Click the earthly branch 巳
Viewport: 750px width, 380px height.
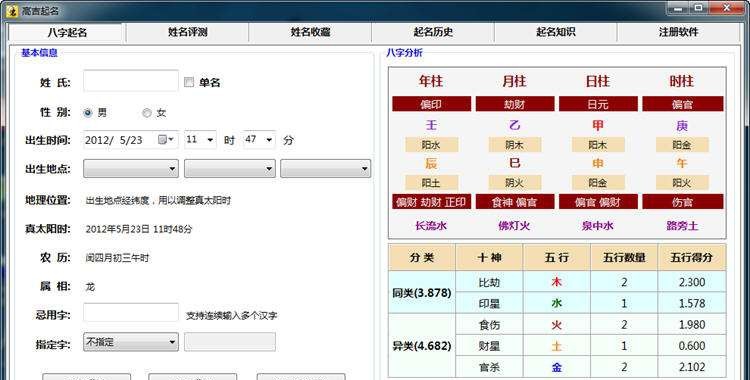tap(515, 164)
